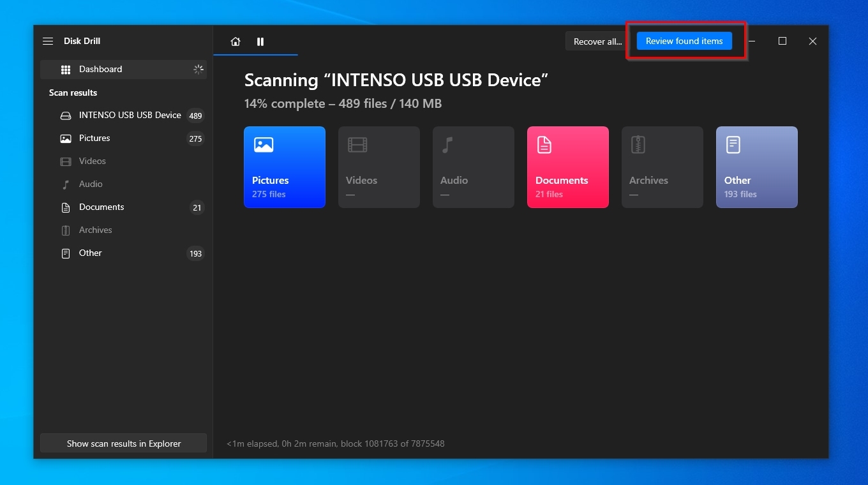Click the Scan results heading
This screenshot has height=485, width=868.
pyautogui.click(x=73, y=93)
